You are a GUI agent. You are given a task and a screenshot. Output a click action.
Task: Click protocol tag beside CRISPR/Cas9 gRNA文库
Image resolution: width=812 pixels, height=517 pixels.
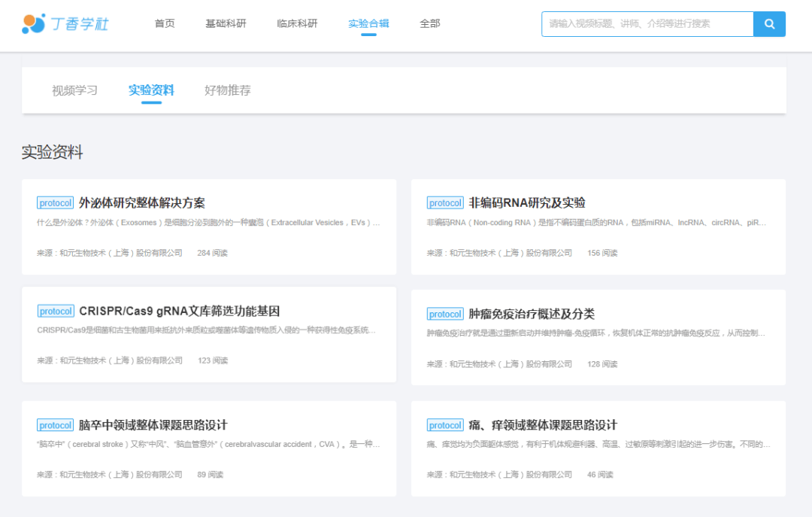[x=56, y=312]
